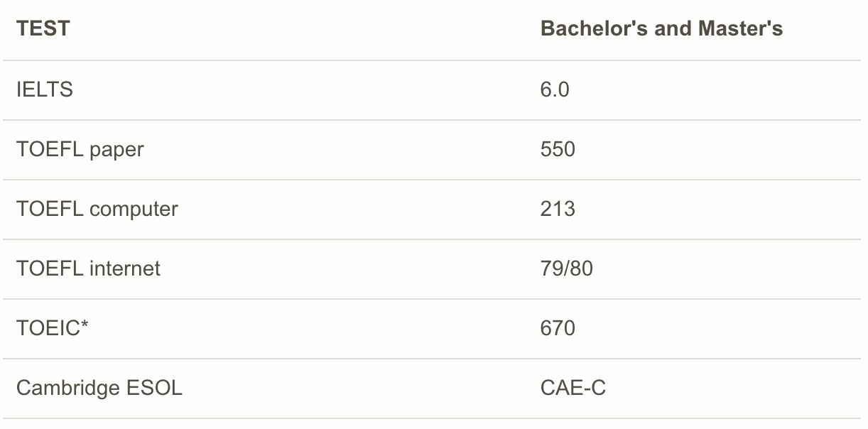Select the score value 213
This screenshot has height=429, width=868.
558,209
